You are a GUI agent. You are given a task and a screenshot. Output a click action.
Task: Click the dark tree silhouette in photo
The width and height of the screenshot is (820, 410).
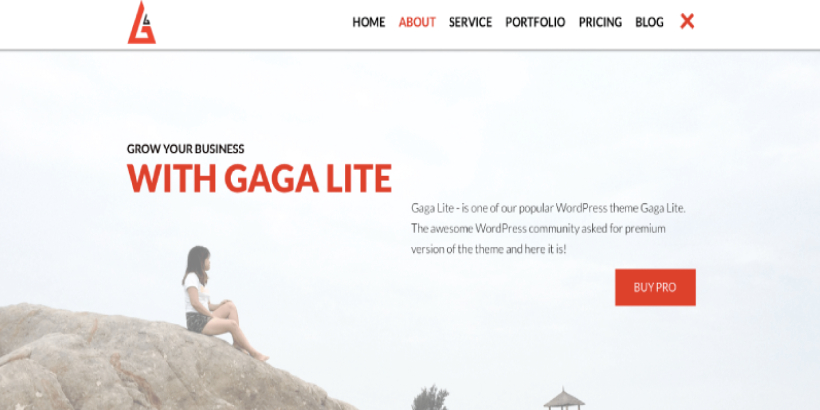pos(430,398)
